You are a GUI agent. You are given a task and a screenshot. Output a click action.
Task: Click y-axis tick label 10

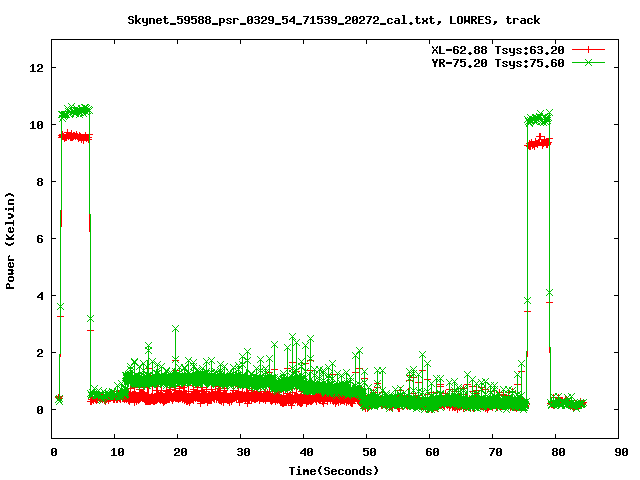point(36,125)
